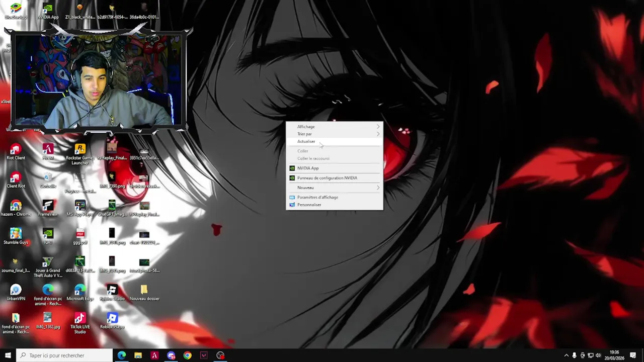644x362 pixels.
Task: Select the FrameView desktop shortcut
Action: (x=48, y=208)
